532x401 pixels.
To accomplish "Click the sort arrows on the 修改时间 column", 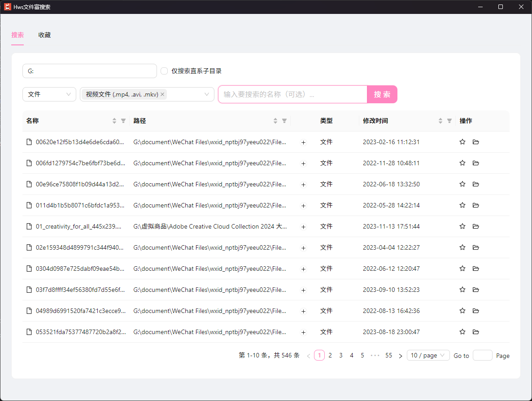I will [x=440, y=121].
